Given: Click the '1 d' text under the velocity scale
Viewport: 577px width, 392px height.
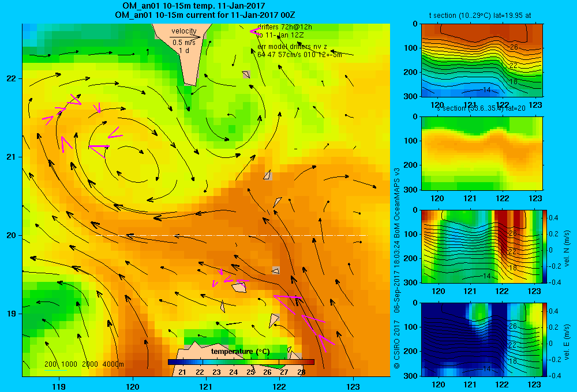Looking at the screenshot, I should pyautogui.click(x=184, y=51).
